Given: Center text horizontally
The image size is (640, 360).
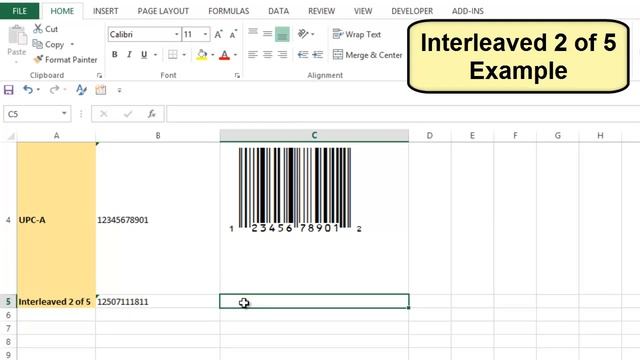Looking at the screenshot, I should point(267,54).
